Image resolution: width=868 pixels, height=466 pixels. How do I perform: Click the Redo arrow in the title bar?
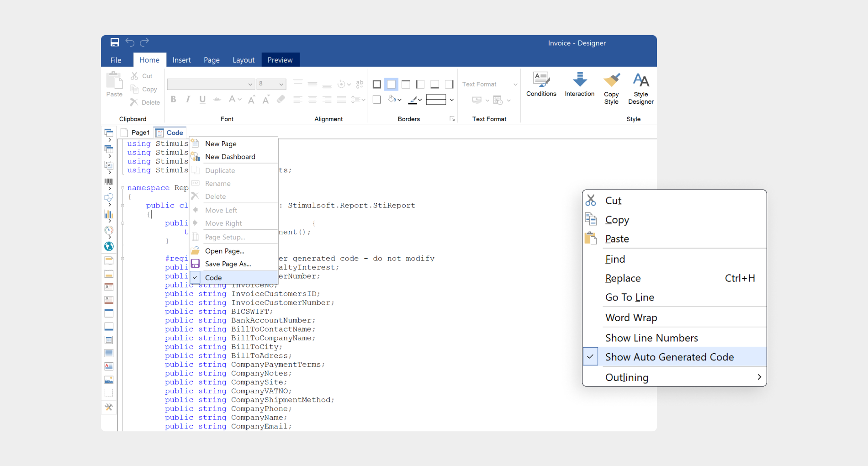(x=144, y=42)
